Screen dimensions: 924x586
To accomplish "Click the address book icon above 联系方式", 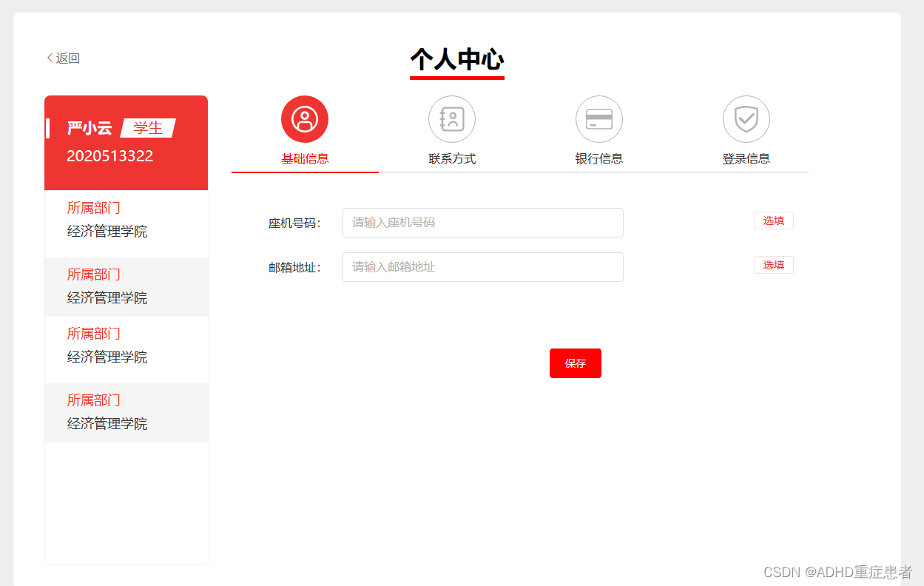I will point(451,118).
